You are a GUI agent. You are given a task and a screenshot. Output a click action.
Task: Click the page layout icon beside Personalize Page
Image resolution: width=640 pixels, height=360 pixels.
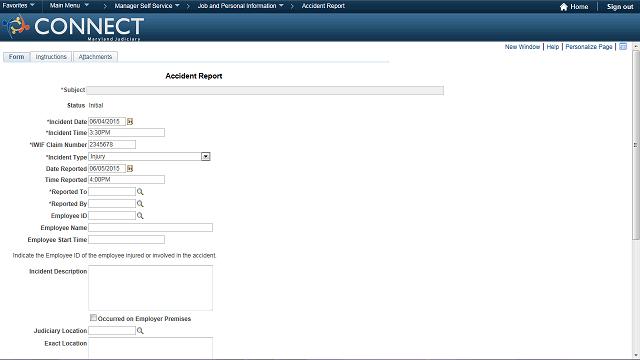pos(623,47)
